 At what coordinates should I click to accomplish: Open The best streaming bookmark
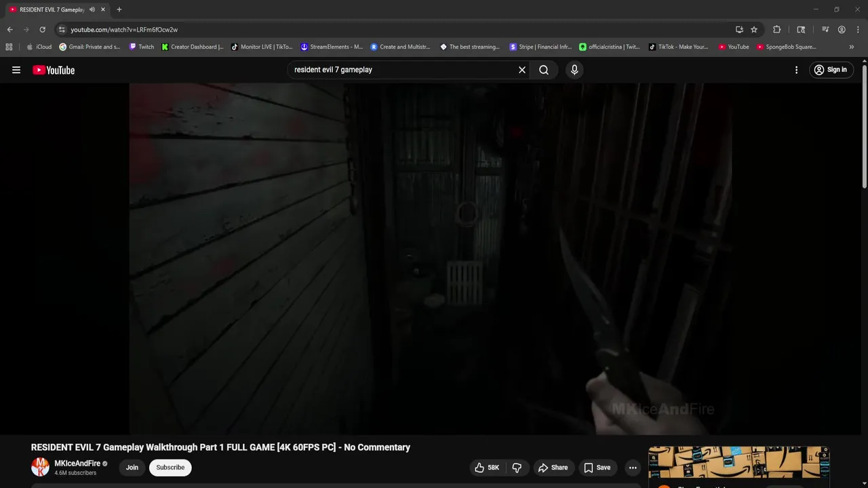[470, 47]
